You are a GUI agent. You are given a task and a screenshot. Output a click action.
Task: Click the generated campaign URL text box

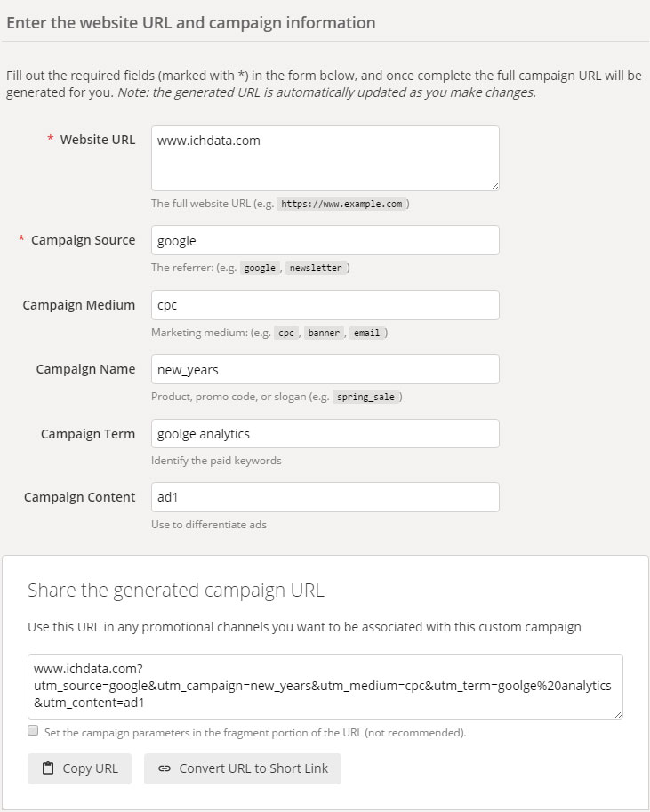point(325,687)
